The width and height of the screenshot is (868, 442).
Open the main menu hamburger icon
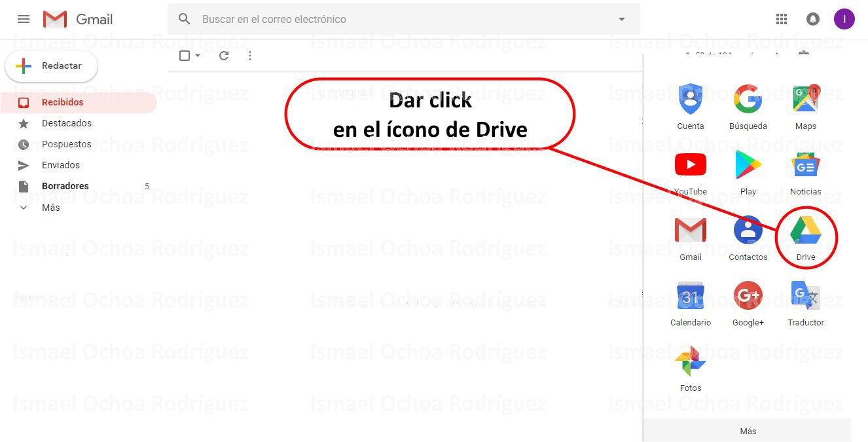point(24,19)
